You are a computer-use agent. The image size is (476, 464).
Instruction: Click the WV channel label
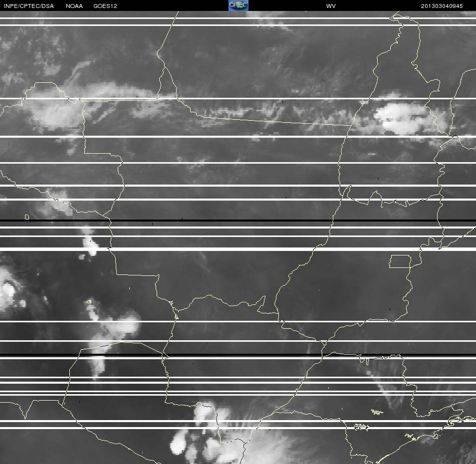[331, 6]
